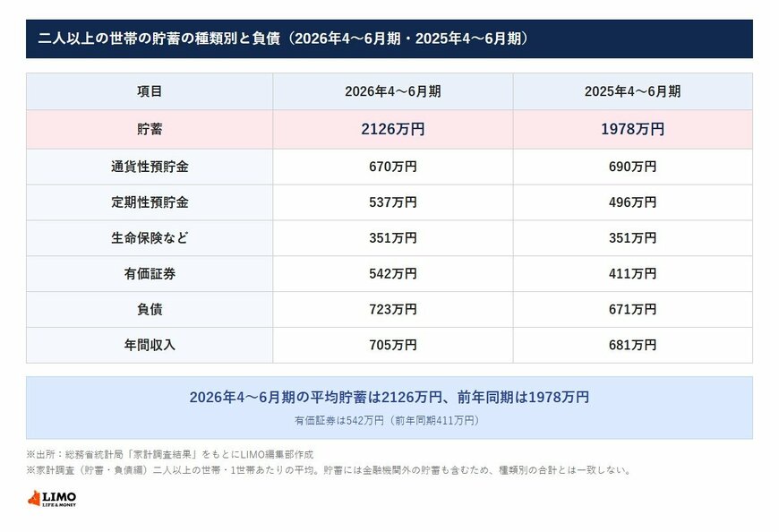
Task: Select the 通貨性預貯金 row label
Action: pos(150,167)
